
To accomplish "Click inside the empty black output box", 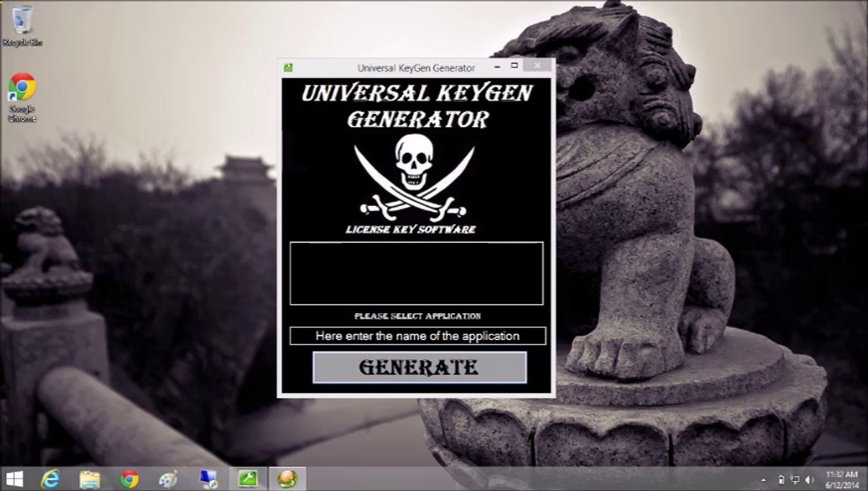I will 416,273.
